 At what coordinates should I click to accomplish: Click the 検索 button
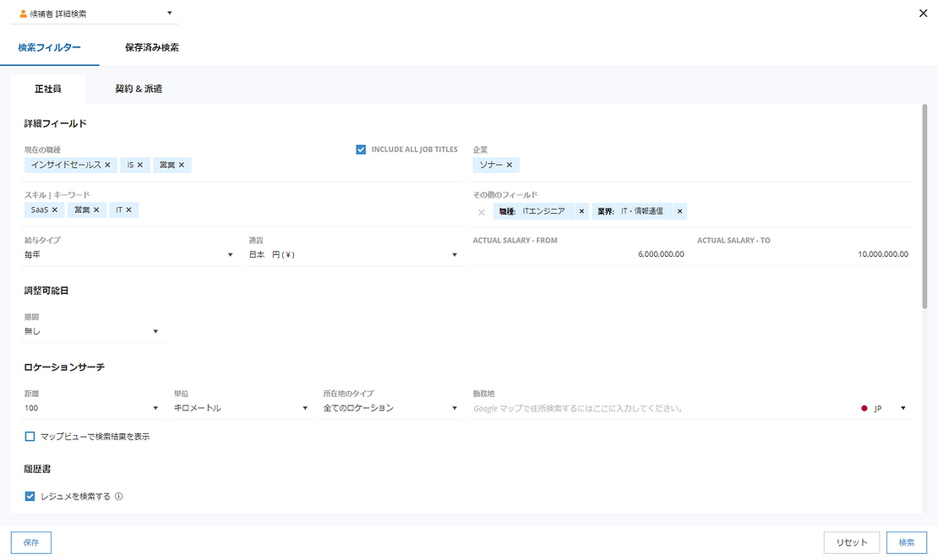[x=906, y=542]
